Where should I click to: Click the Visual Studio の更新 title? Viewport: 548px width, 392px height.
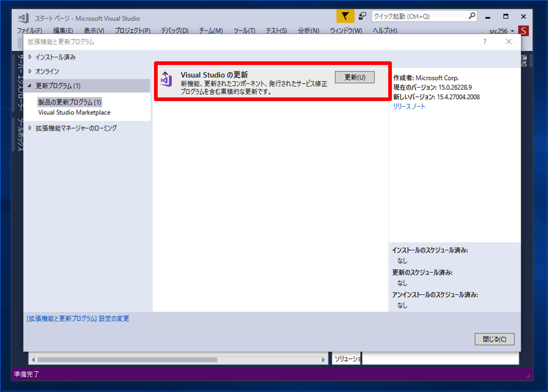tap(214, 75)
